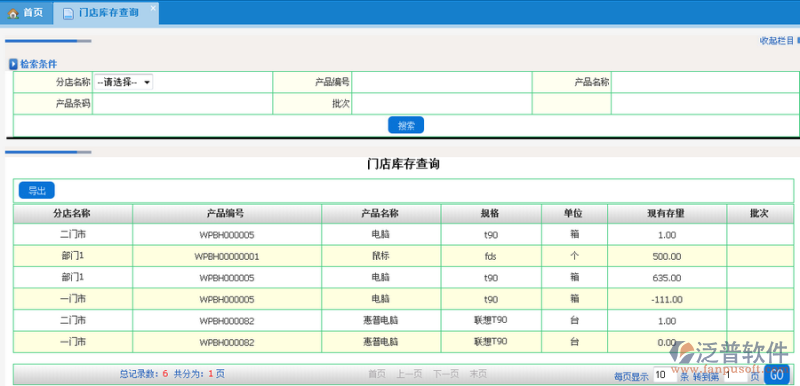Focus the 产品编号 search field
The height and width of the screenshot is (386, 800).
(x=442, y=82)
